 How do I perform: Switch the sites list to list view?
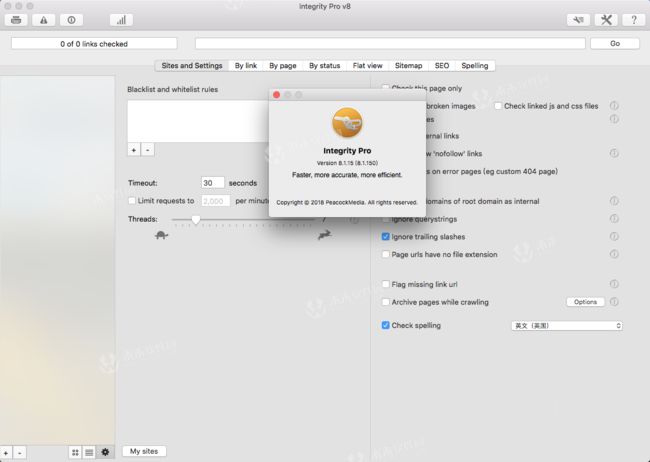89,452
